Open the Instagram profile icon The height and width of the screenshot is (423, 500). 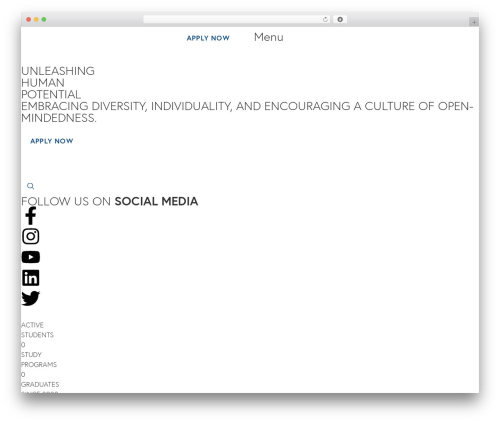[31, 236]
